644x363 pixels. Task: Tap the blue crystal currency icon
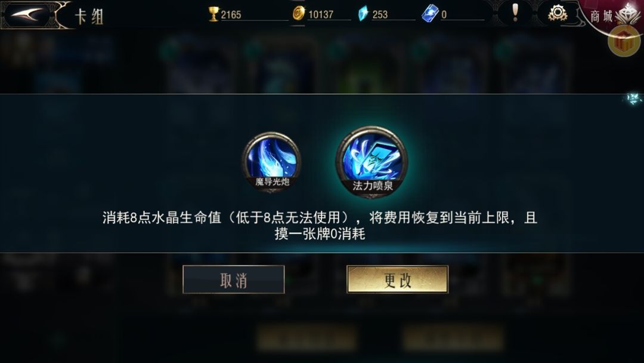click(x=363, y=14)
